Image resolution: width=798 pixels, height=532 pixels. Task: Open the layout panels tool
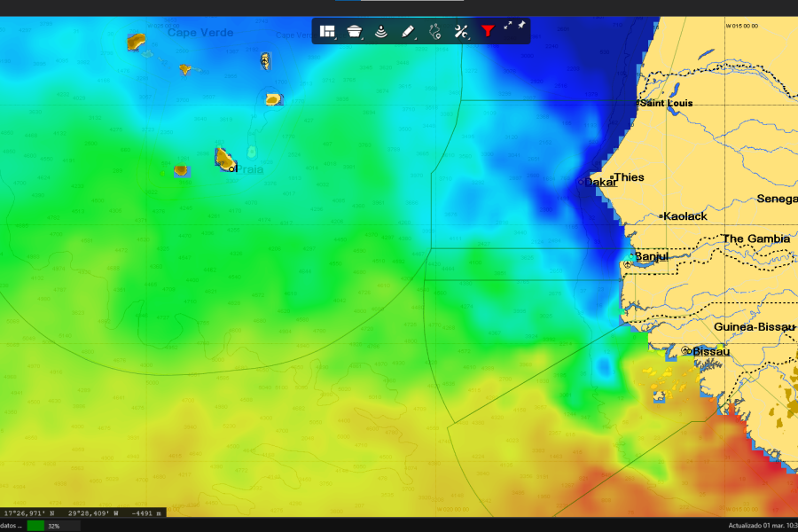[327, 31]
